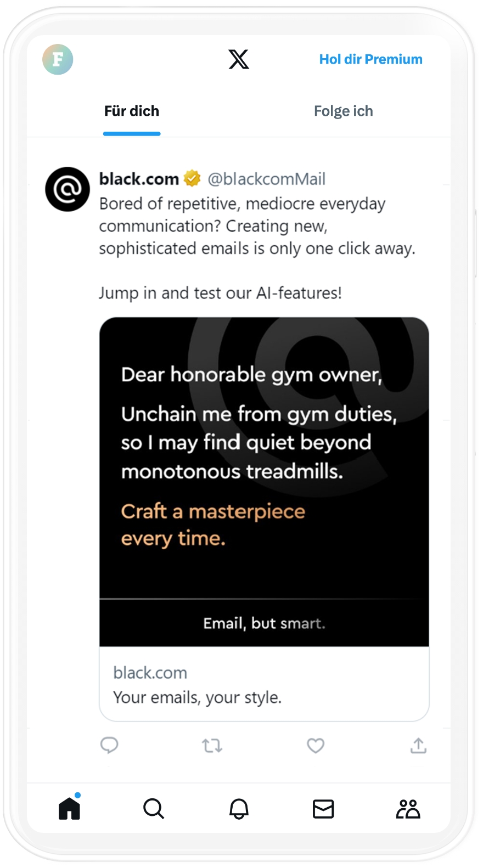Viewport: 483px width, 868px height.
Task: Share the black.com post
Action: (418, 746)
